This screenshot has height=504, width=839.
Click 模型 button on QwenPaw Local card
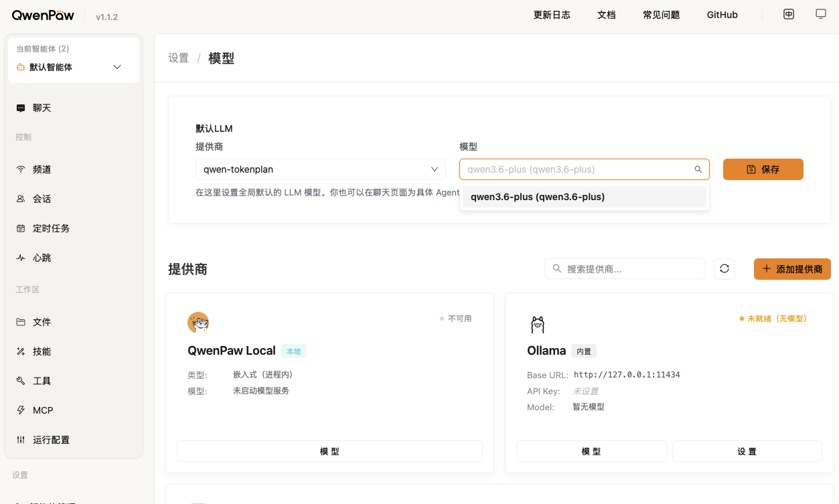[329, 451]
